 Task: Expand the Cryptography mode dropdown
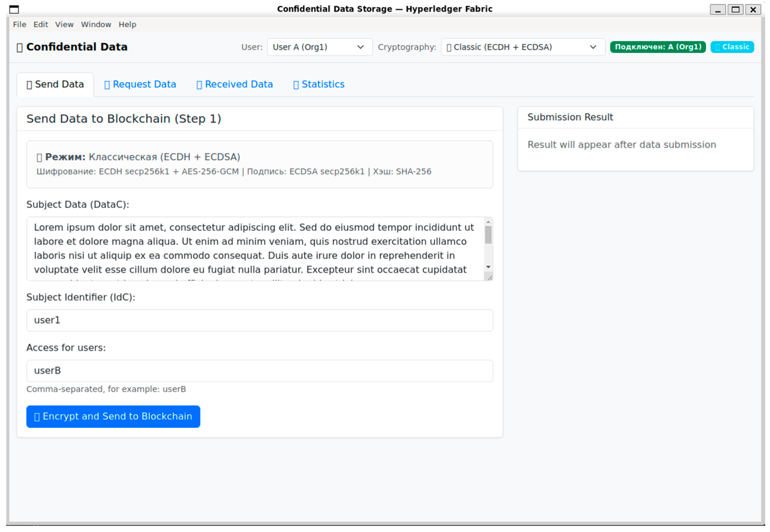click(523, 47)
